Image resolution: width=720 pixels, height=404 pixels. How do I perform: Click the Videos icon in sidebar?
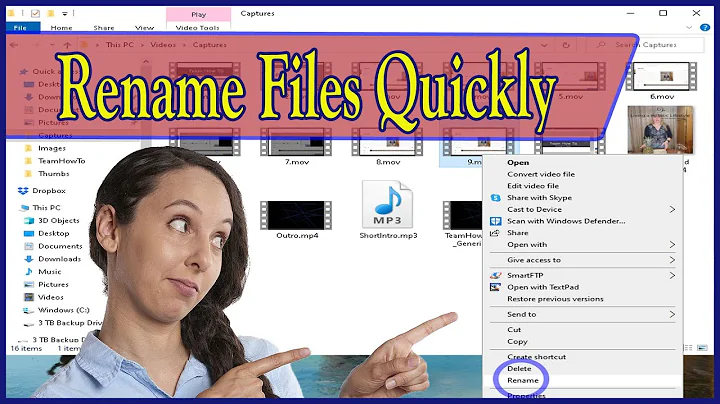[x=28, y=297]
